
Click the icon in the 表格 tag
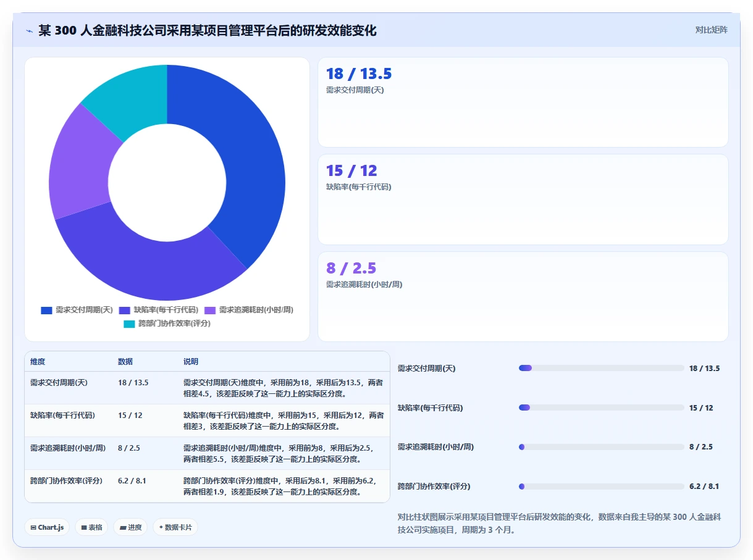pyautogui.click(x=83, y=528)
